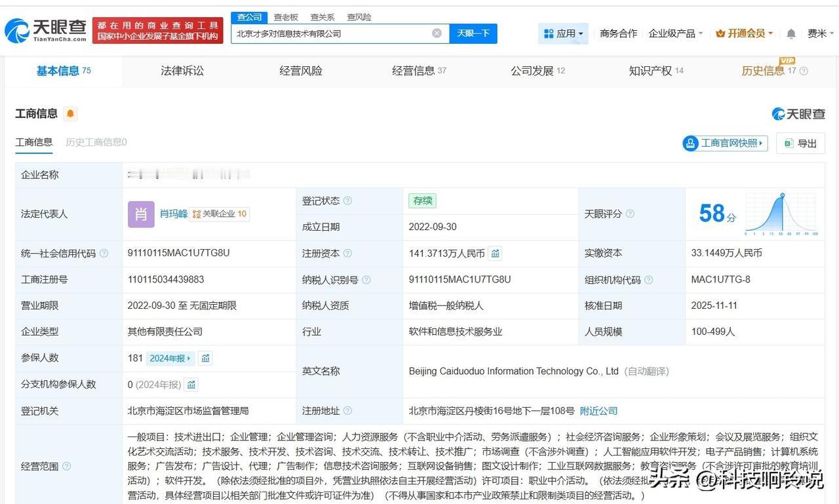
Task: Click the 存续 registration status tag
Action: pyautogui.click(x=422, y=201)
